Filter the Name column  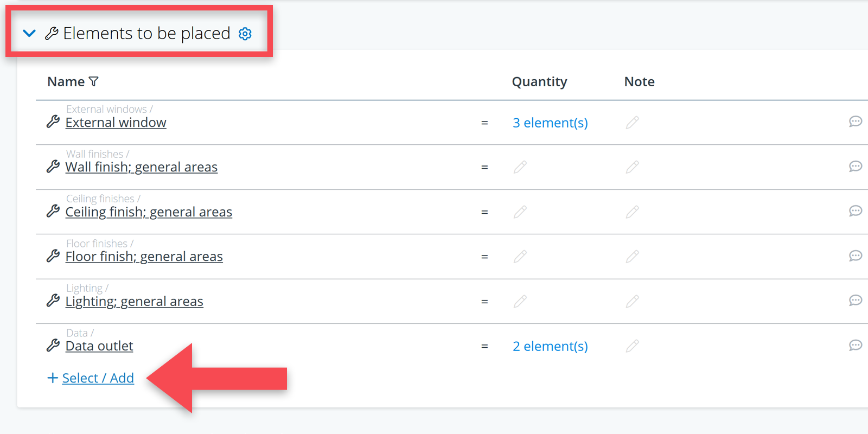coord(94,81)
